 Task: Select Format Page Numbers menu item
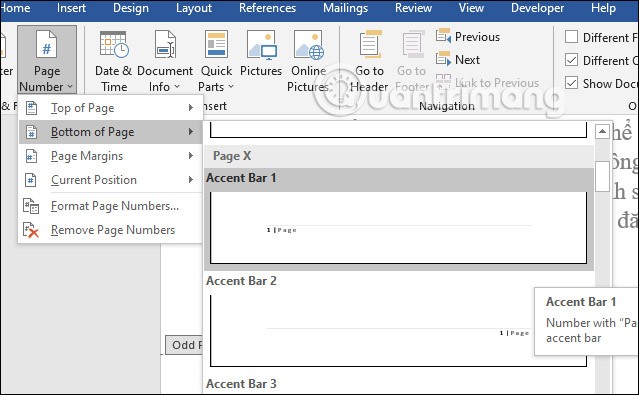coord(110,206)
